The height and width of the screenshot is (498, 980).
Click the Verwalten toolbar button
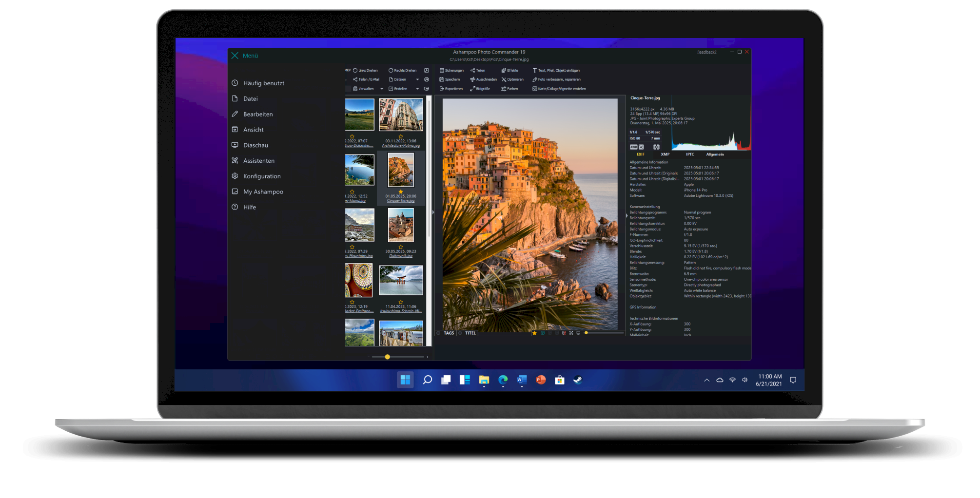pyautogui.click(x=363, y=89)
